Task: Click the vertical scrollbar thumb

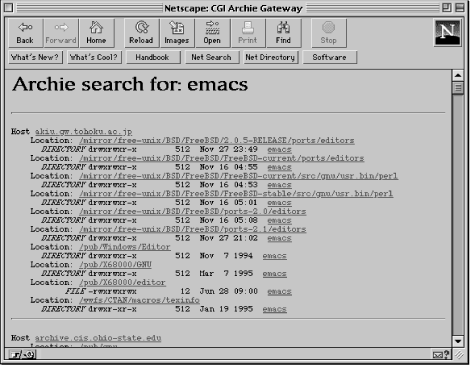Action: (x=458, y=88)
